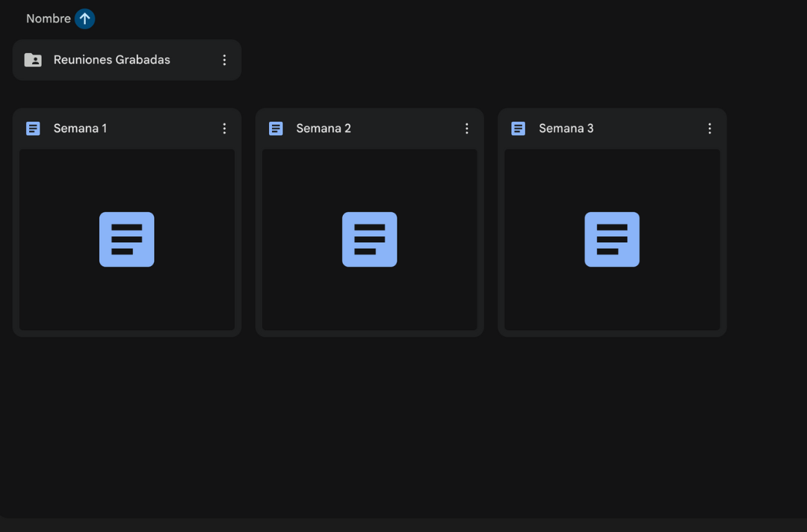Viewport: 807px width, 532px height.
Task: Select the Semana 1 file title
Action: point(80,129)
